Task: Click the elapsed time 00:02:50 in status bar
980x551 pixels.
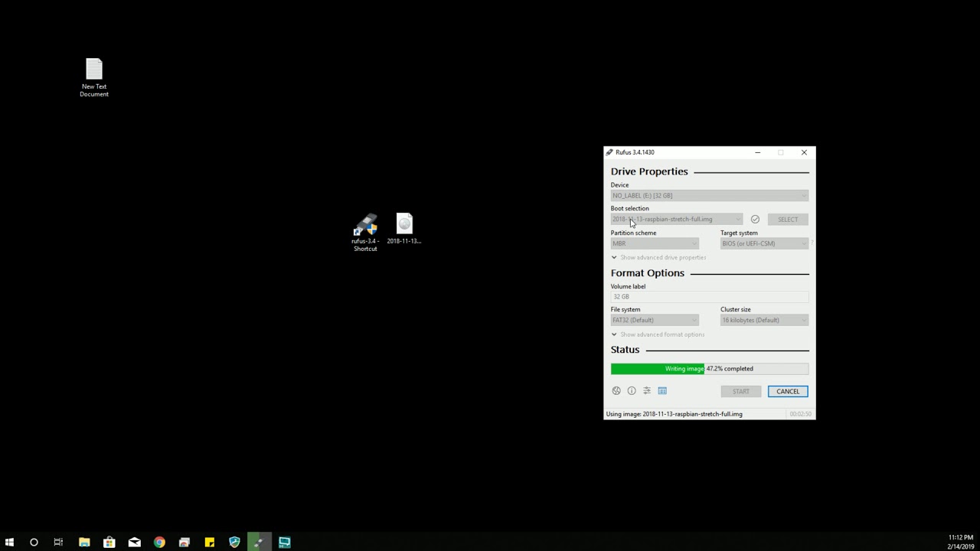Action: tap(800, 414)
